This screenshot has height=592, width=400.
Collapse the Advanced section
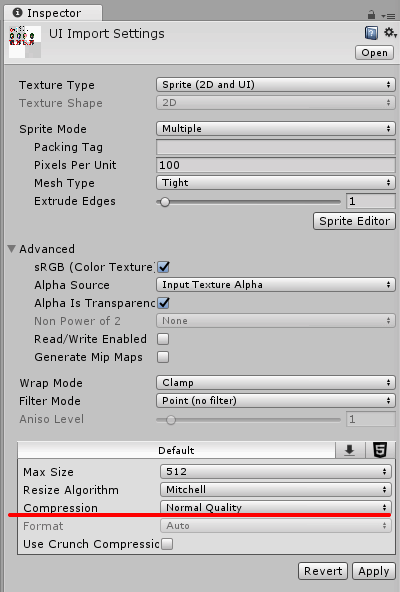click(x=12, y=248)
